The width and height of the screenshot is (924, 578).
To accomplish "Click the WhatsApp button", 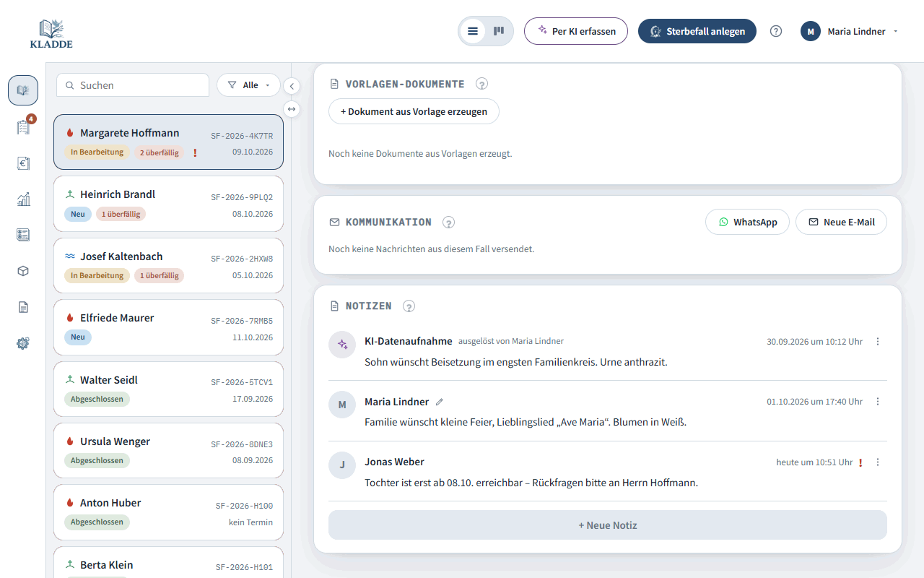I will [747, 222].
